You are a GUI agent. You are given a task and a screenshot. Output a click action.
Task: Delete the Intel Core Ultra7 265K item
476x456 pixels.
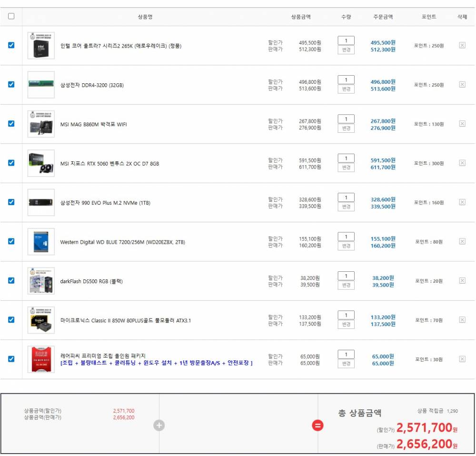[x=462, y=45]
